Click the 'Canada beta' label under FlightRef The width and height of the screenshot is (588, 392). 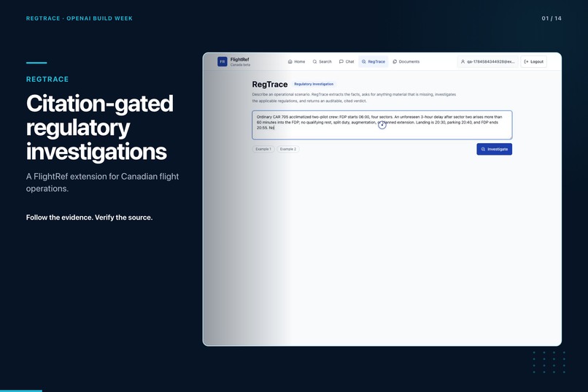point(240,65)
